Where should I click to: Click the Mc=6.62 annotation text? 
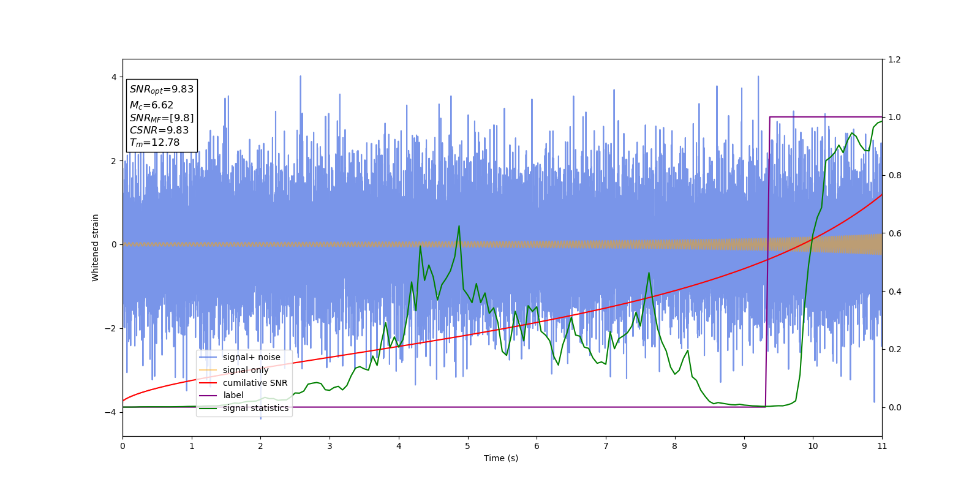click(151, 105)
